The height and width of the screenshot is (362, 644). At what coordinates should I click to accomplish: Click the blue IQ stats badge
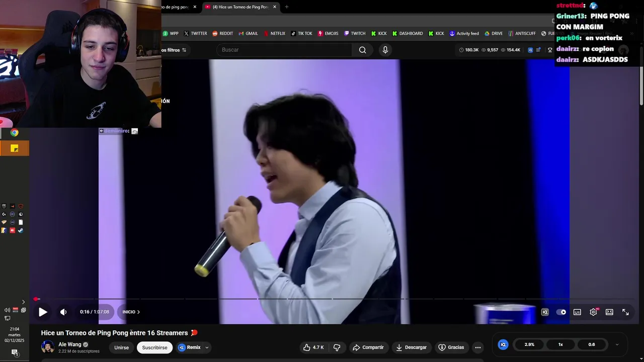pyautogui.click(x=503, y=344)
